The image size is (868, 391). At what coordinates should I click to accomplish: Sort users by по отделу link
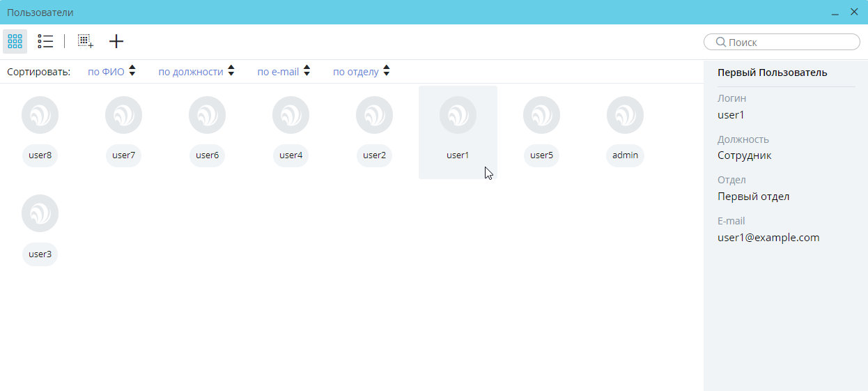[x=355, y=72]
